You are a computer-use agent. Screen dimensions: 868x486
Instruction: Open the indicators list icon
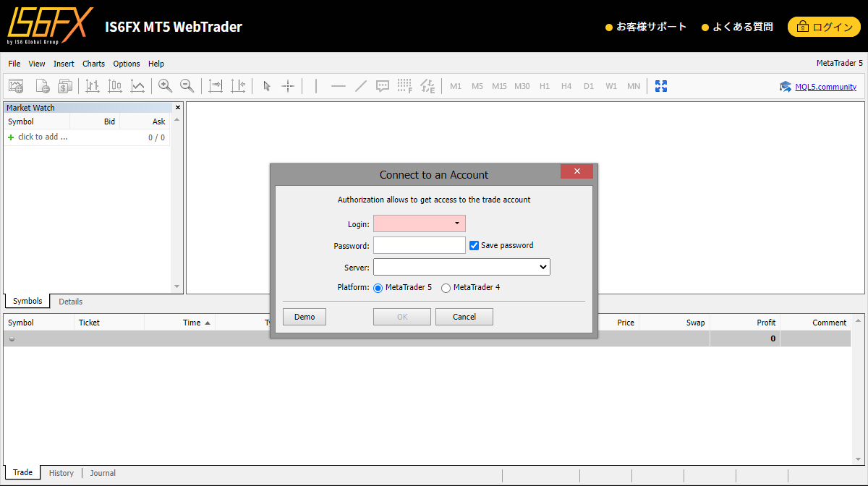(x=427, y=86)
